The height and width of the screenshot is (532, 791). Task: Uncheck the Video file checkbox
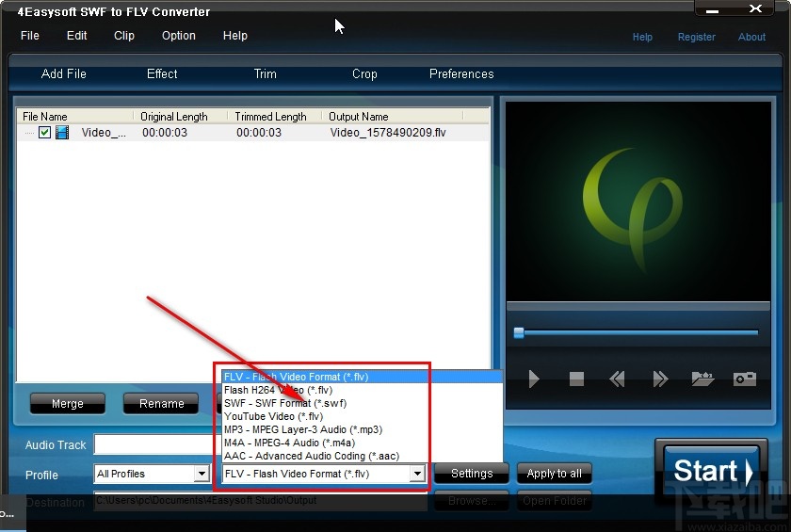click(44, 133)
